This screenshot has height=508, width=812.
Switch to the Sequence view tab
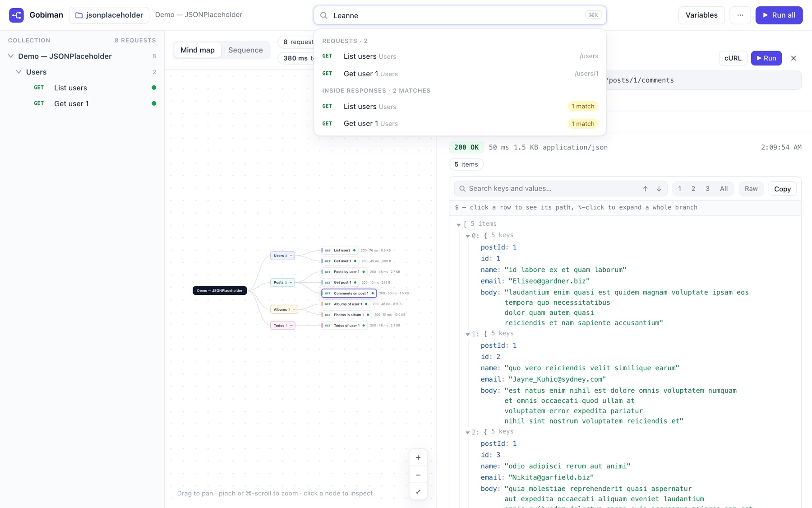click(x=245, y=50)
